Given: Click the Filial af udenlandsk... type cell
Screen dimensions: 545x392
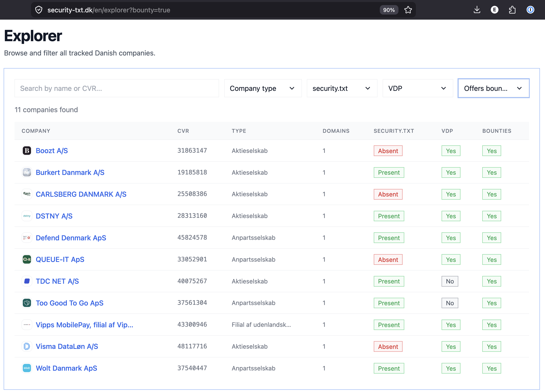Looking at the screenshot, I should (x=261, y=325).
